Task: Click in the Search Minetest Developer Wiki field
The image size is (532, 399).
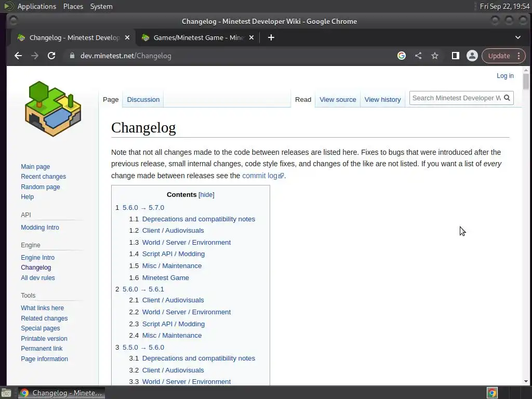Action: 456,98
